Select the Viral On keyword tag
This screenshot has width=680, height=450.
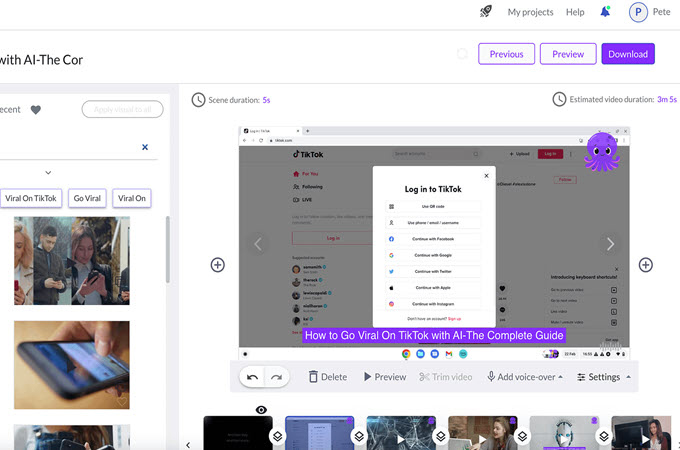coord(132,198)
